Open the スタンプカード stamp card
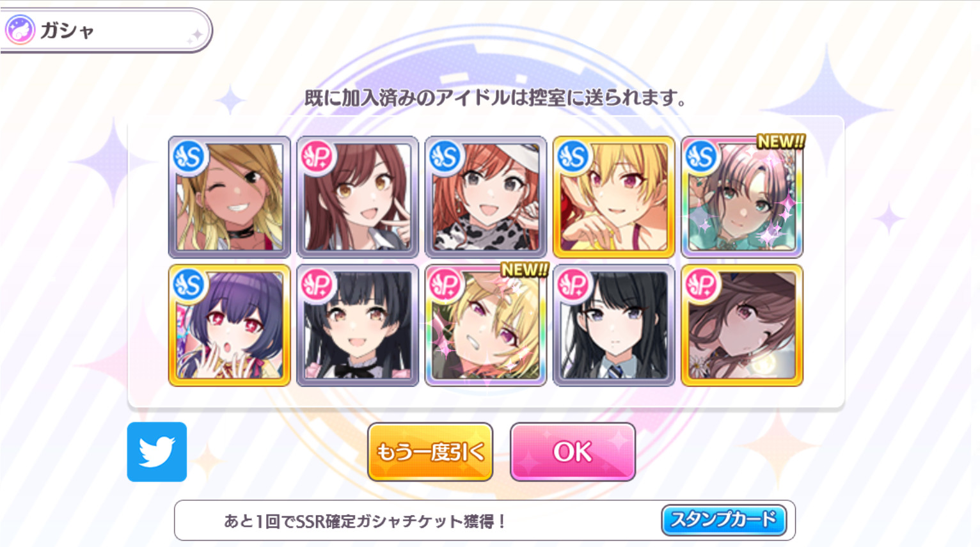The image size is (980, 547). click(x=723, y=519)
